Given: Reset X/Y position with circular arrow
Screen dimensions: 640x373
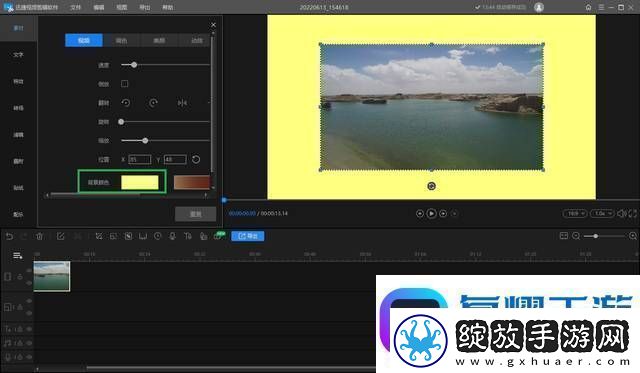Looking at the screenshot, I should pyautogui.click(x=196, y=160).
